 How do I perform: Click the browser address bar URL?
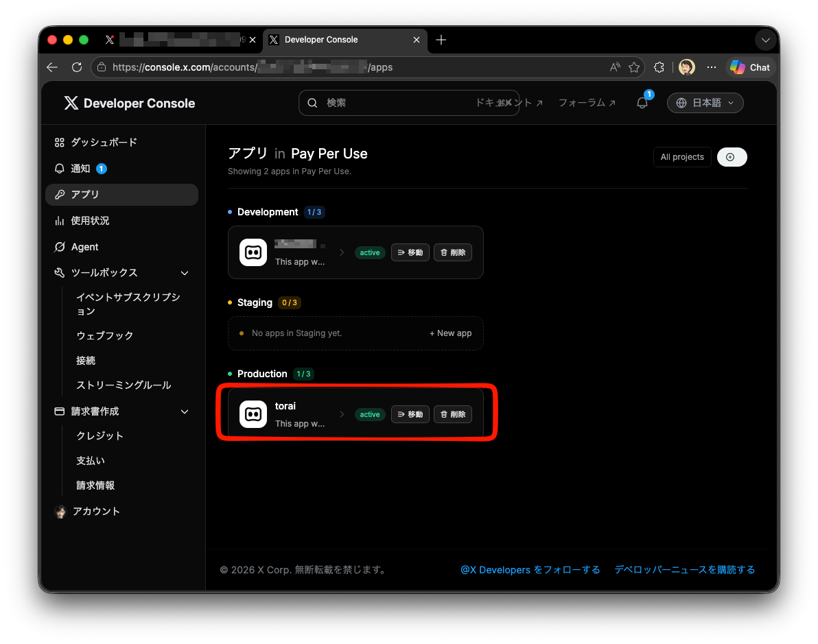pyautogui.click(x=253, y=67)
